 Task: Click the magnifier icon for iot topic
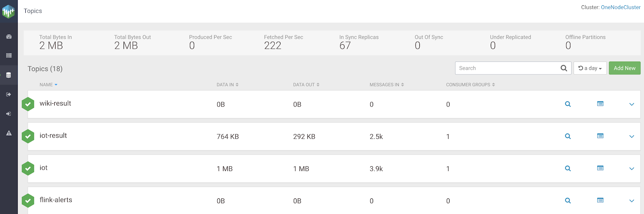click(568, 169)
